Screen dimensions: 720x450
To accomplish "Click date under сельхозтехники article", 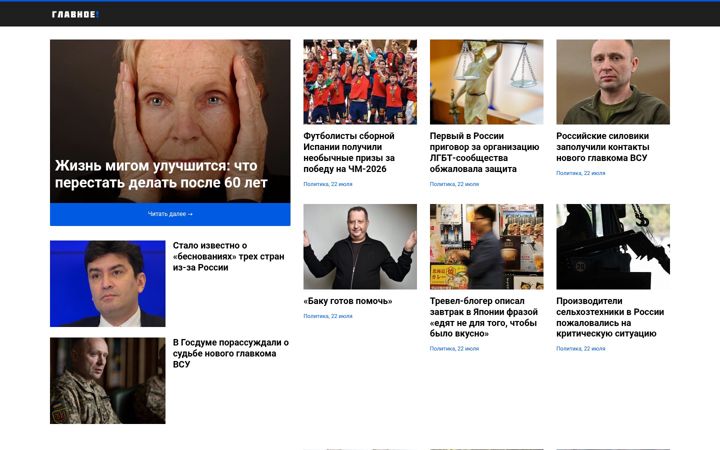I will pos(580,349).
